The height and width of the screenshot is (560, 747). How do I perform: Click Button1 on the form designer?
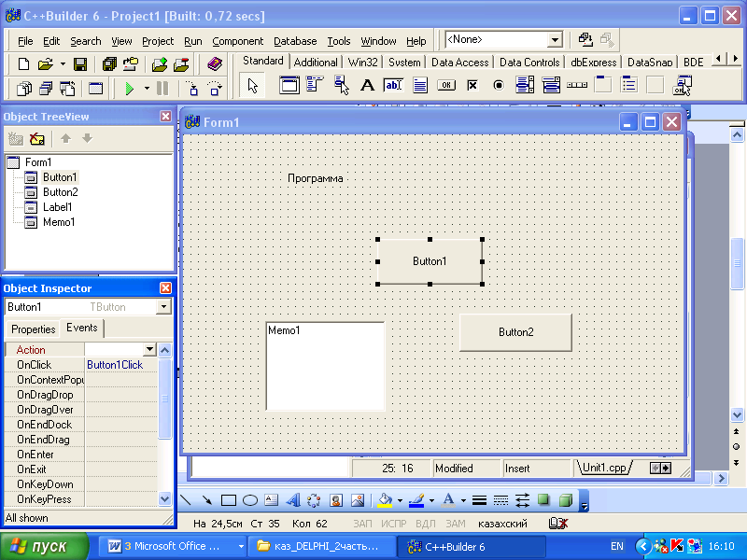[430, 261]
